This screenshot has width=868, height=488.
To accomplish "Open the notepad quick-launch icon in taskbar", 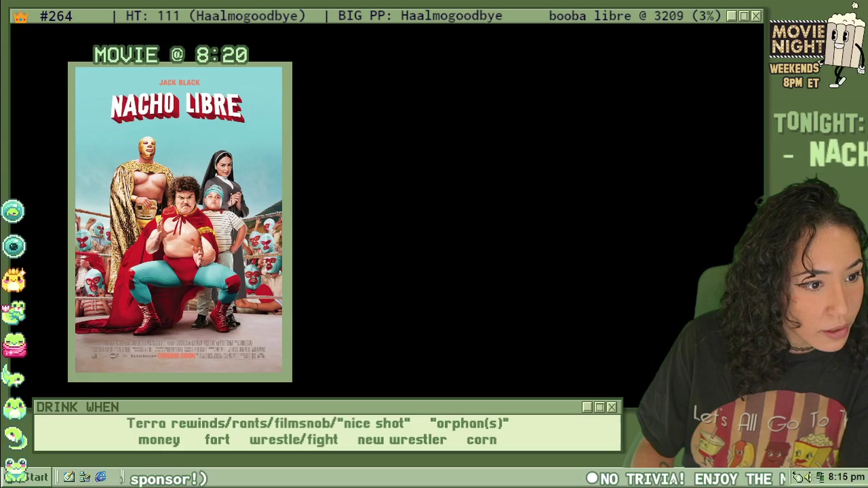I will pyautogui.click(x=69, y=477).
